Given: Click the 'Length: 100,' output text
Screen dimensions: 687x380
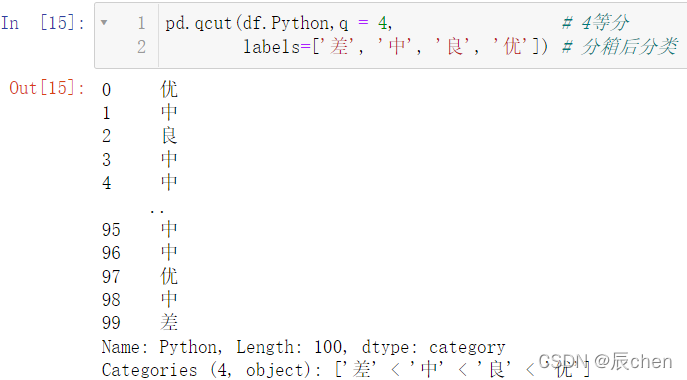Looking at the screenshot, I should point(292,347).
